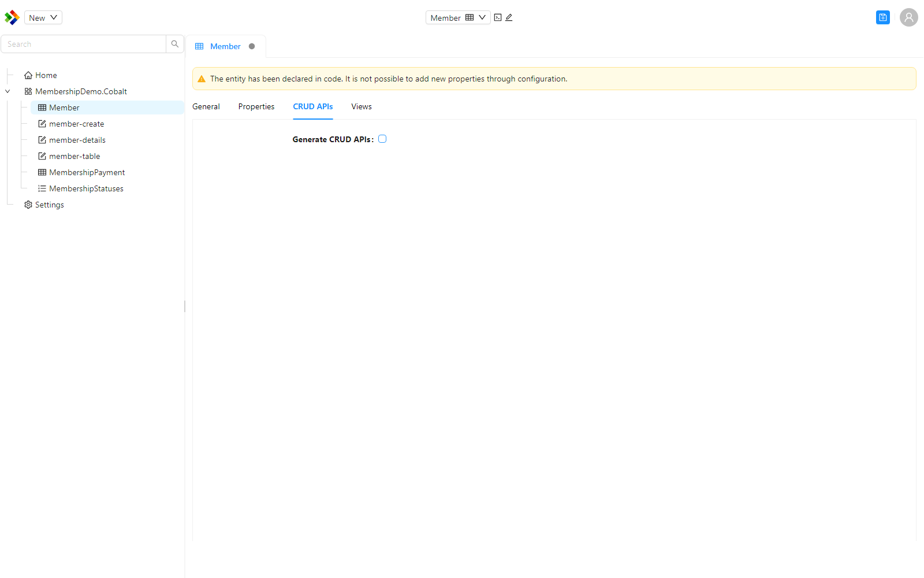This screenshot has width=924, height=578.
Task: Click the sidebar splitter handle
Action: [x=185, y=306]
